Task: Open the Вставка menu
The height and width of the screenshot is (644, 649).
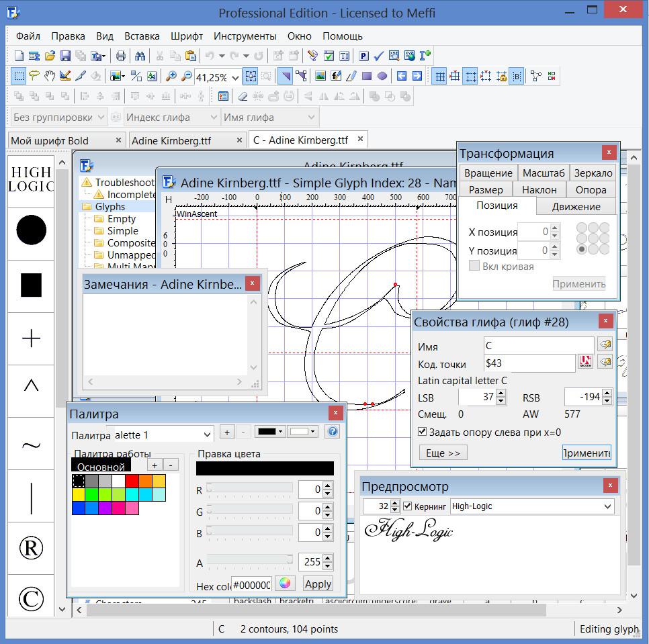Action: 142,36
